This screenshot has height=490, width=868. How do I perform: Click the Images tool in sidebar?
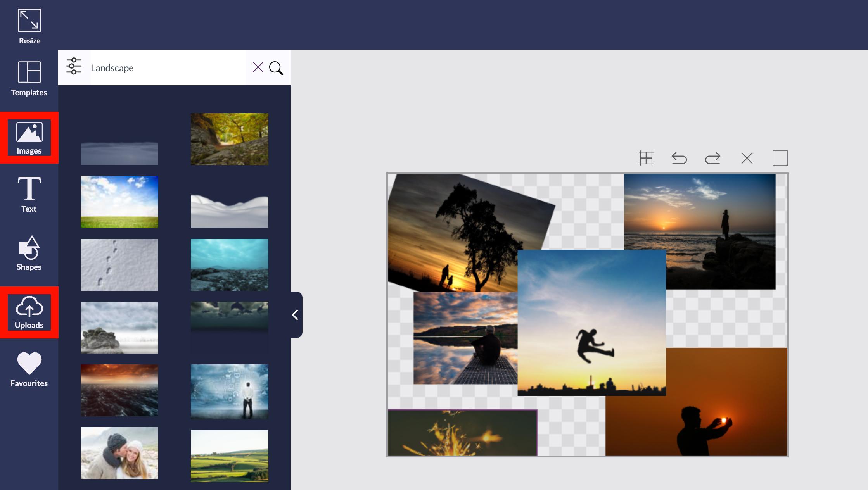pos(29,136)
